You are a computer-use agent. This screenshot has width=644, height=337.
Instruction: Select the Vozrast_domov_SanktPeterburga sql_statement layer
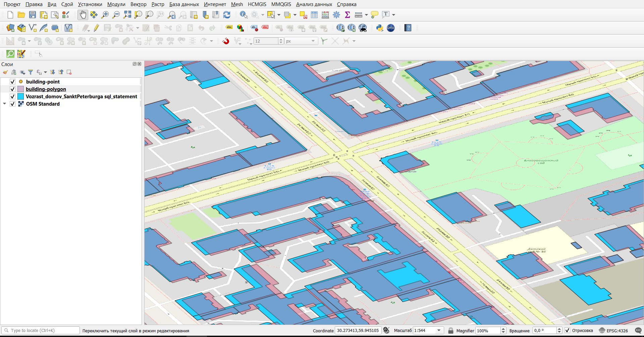pyautogui.click(x=82, y=97)
